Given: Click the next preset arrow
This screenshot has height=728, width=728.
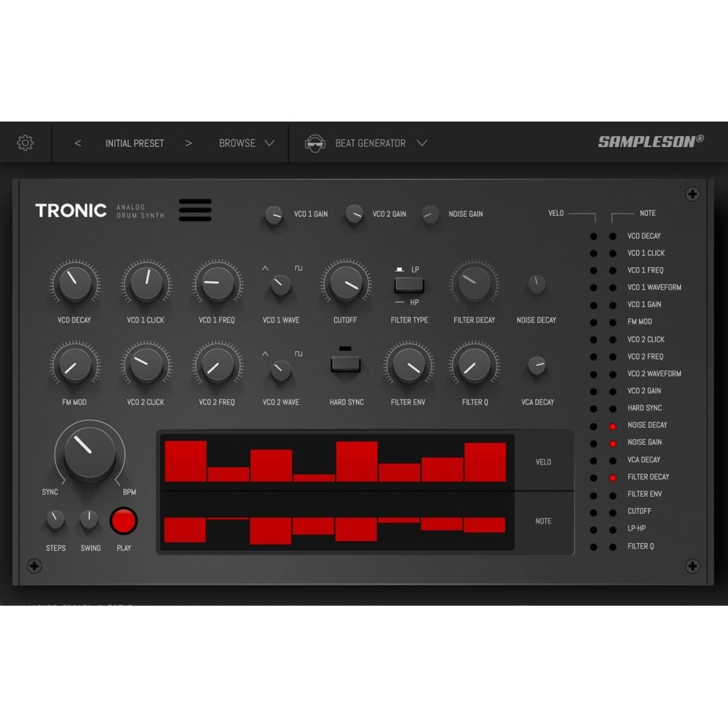Looking at the screenshot, I should point(189,143).
